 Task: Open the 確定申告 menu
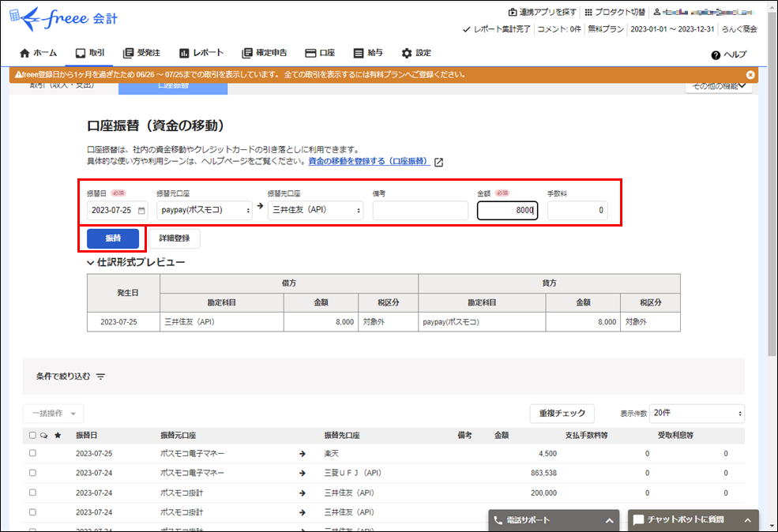264,53
